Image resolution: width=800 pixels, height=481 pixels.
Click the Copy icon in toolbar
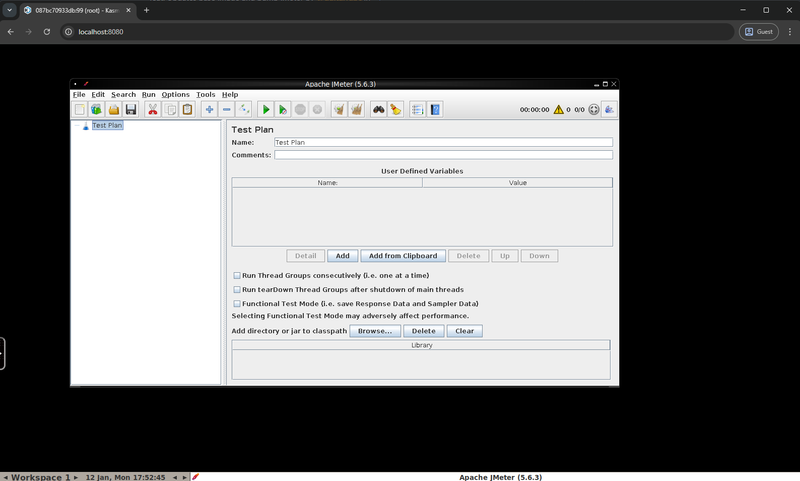pyautogui.click(x=170, y=109)
